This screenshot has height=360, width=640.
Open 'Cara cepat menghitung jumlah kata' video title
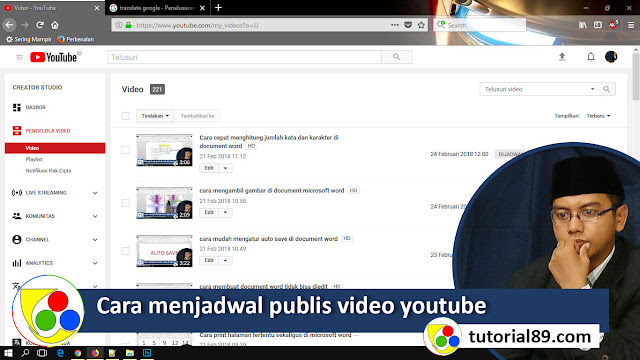pos(269,142)
